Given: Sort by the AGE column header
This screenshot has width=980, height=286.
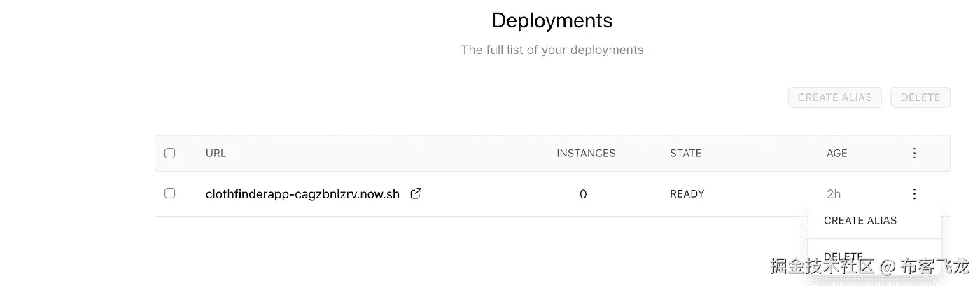Looking at the screenshot, I should point(836,153).
